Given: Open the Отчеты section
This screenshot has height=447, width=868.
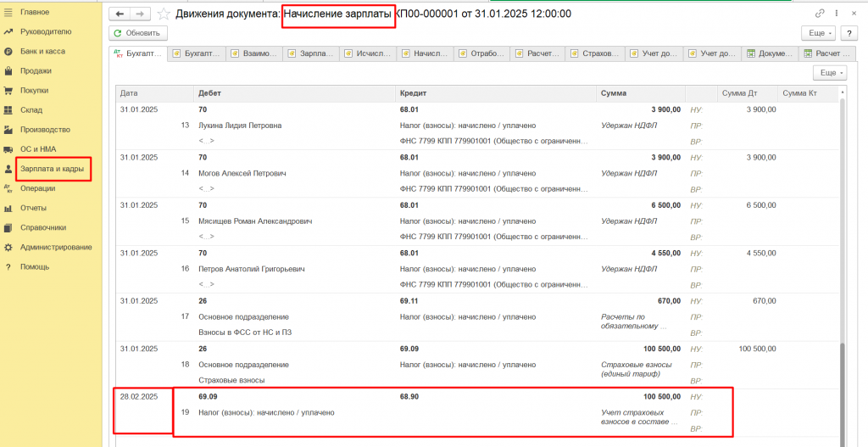Looking at the screenshot, I should click(33, 209).
